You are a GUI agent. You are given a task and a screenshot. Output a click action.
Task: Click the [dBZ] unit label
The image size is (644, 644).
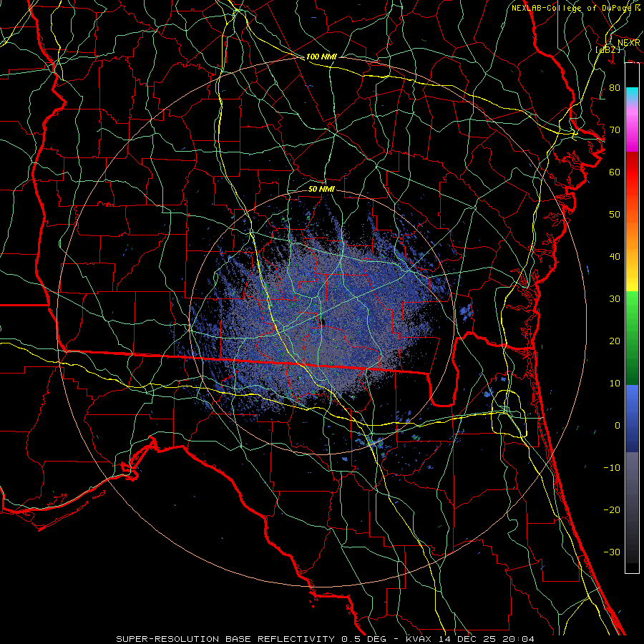608,49
